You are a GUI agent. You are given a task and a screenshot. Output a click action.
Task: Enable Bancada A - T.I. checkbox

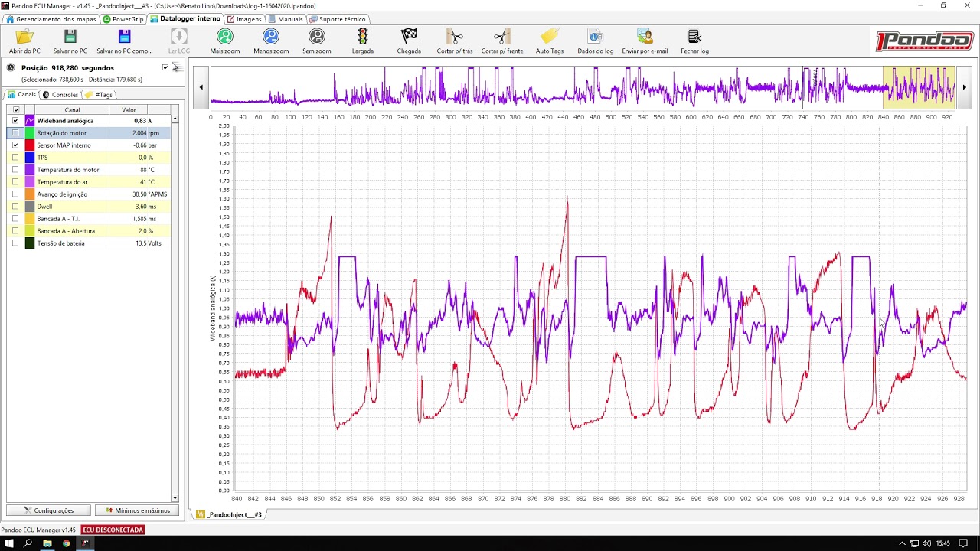[15, 219]
